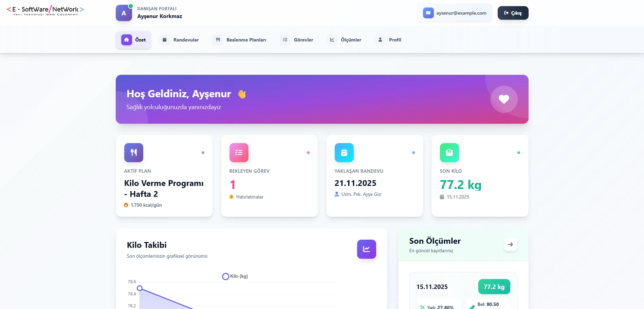Click the green scale Son Kilo icon
The height and width of the screenshot is (309, 644).
pos(449,153)
